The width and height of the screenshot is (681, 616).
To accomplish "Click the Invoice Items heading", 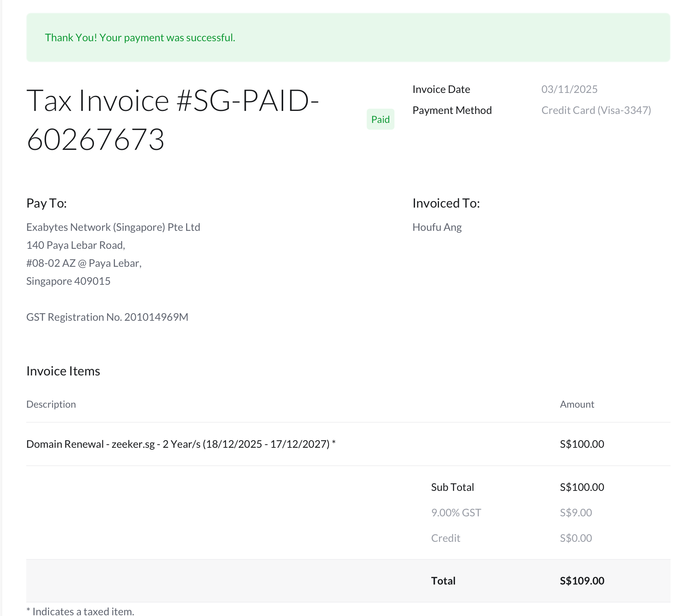I will [x=63, y=371].
